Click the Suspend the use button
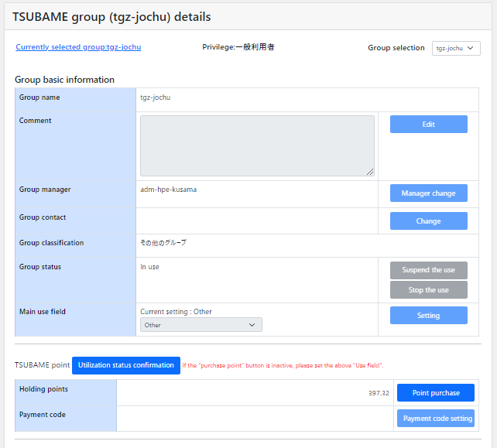The image size is (497, 448). pos(429,270)
